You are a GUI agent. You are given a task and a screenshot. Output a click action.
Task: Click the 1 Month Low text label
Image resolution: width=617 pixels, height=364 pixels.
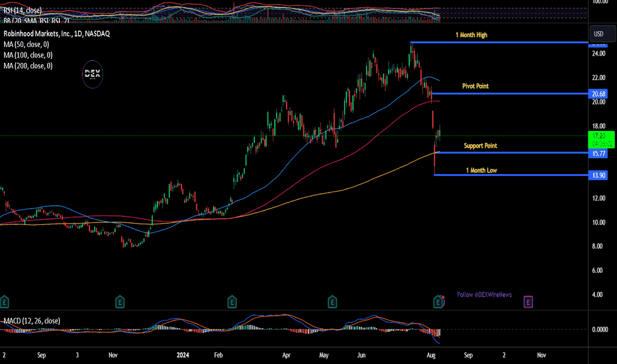click(x=481, y=170)
